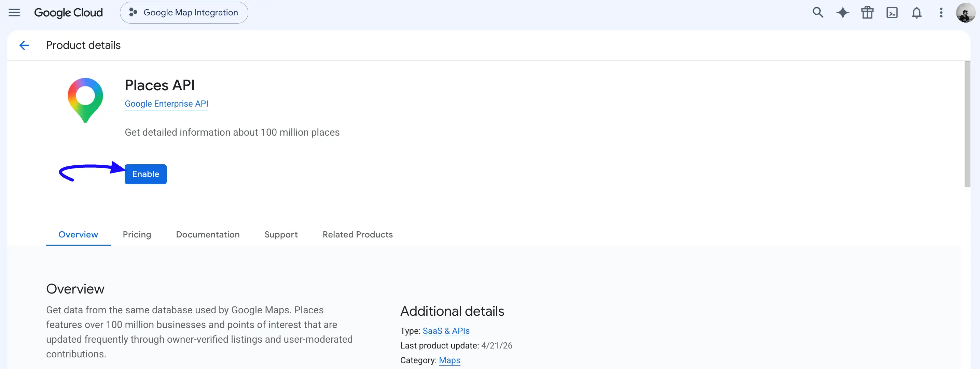Click the Last product update date 4/21/26
Image resolution: width=980 pixels, height=369 pixels.
[x=496, y=345]
